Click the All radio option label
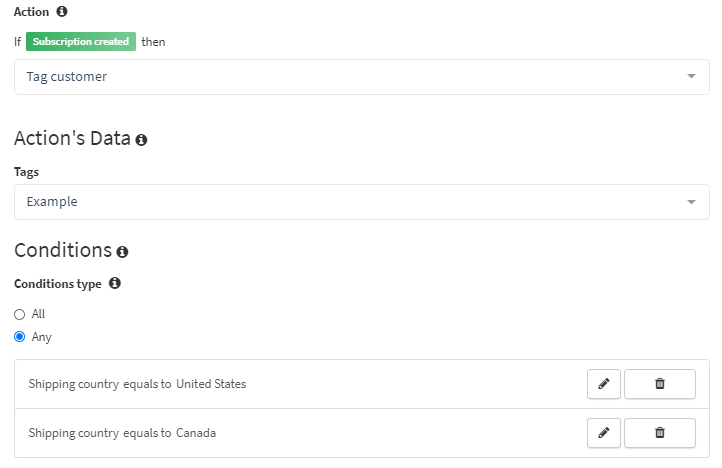Screen dimensions: 722x468 pyautogui.click(x=38, y=314)
